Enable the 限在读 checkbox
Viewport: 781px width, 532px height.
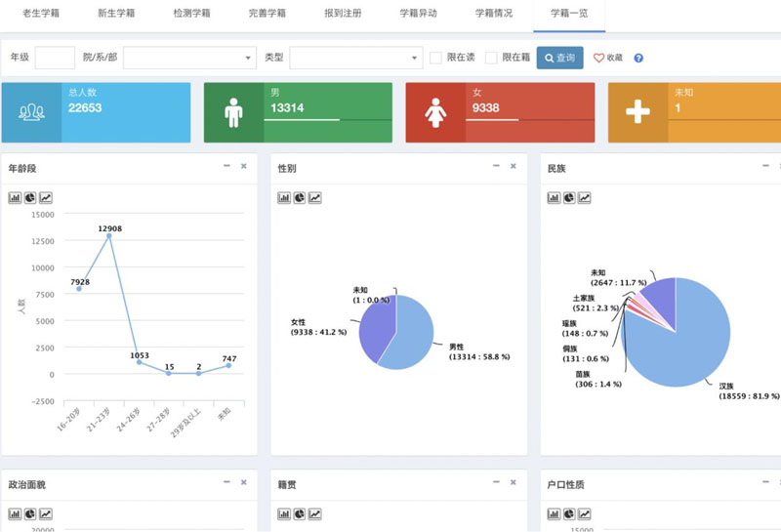tap(436, 58)
